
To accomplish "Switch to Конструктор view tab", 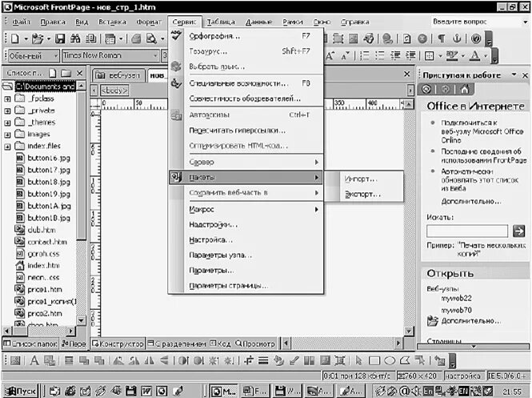I will coord(118,344).
